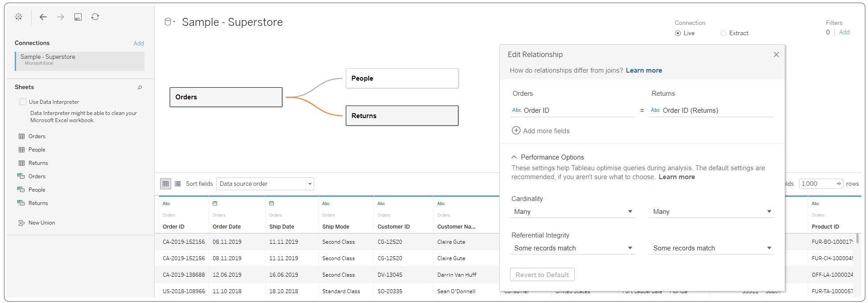The height and width of the screenshot is (303, 868).
Task: Click date type icon of Order Date column
Action: coord(215,203)
